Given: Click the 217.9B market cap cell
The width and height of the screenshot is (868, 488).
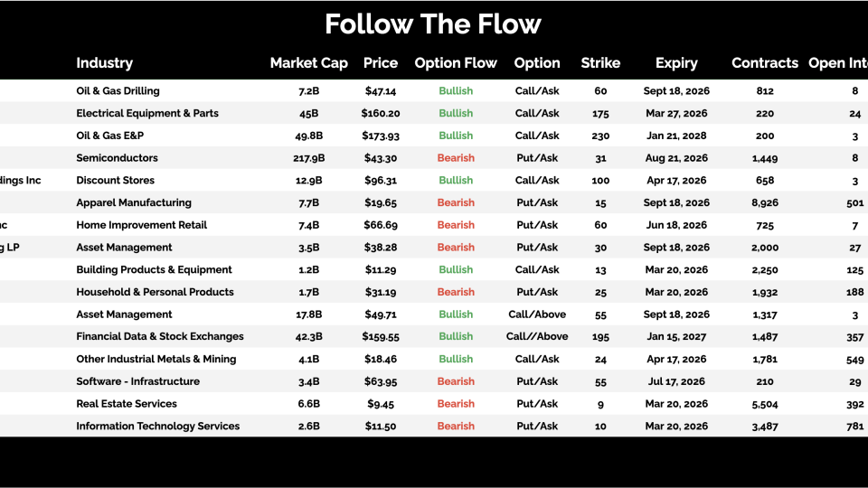Looking at the screenshot, I should pos(308,158).
